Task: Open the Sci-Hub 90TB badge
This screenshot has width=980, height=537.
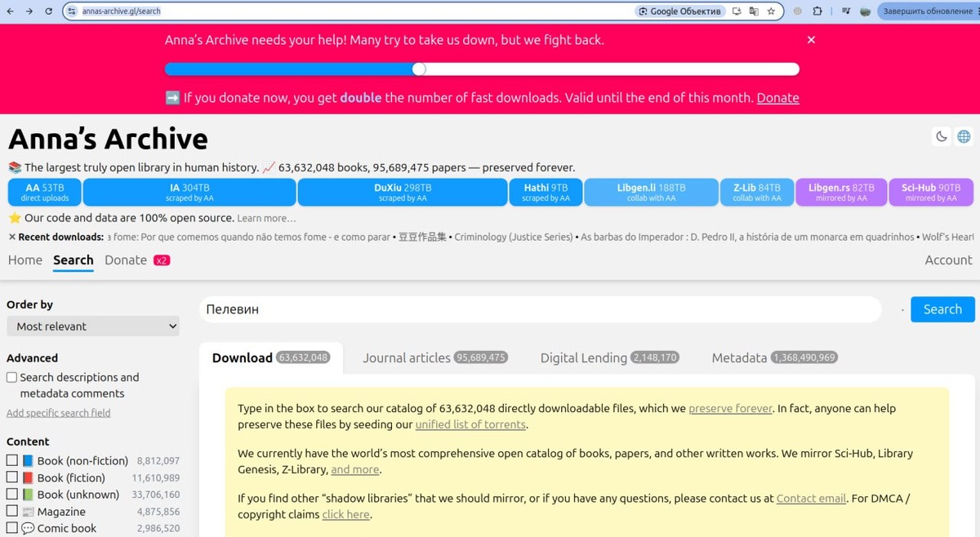Action: (931, 193)
